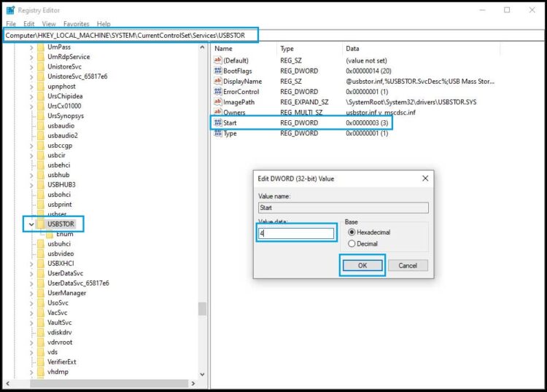Open the Favorites menu
Image resolution: width=547 pixels, height=392 pixels.
tap(77, 24)
